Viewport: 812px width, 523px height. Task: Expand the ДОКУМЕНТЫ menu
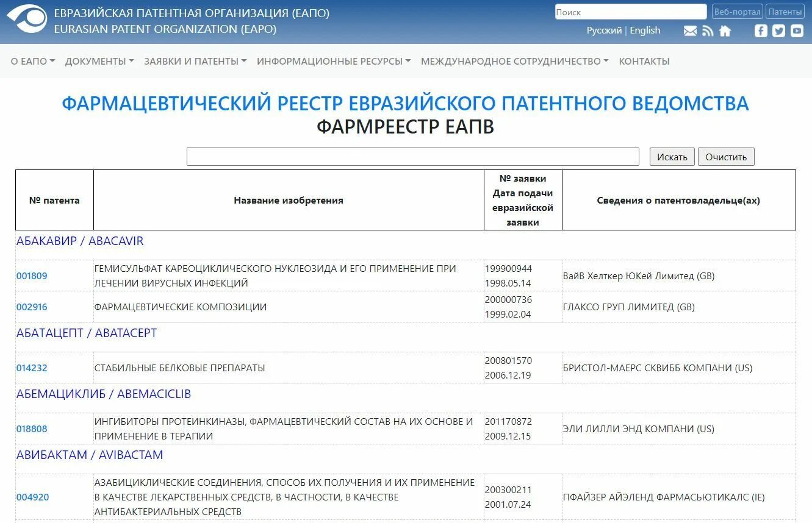pos(99,61)
